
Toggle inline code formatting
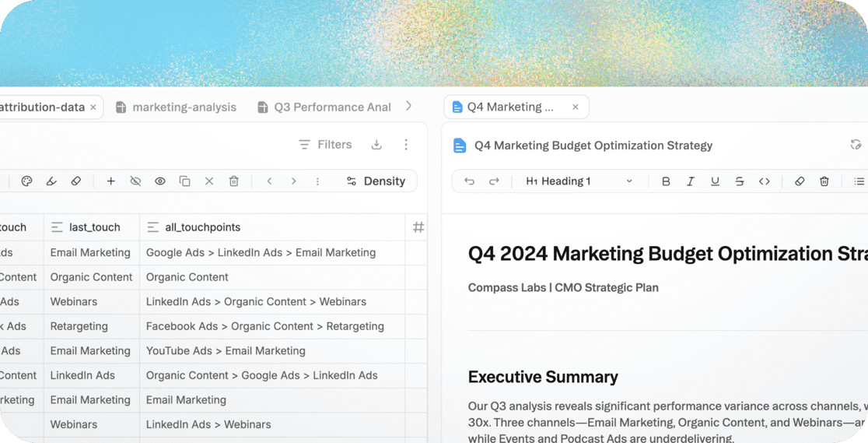[765, 181]
